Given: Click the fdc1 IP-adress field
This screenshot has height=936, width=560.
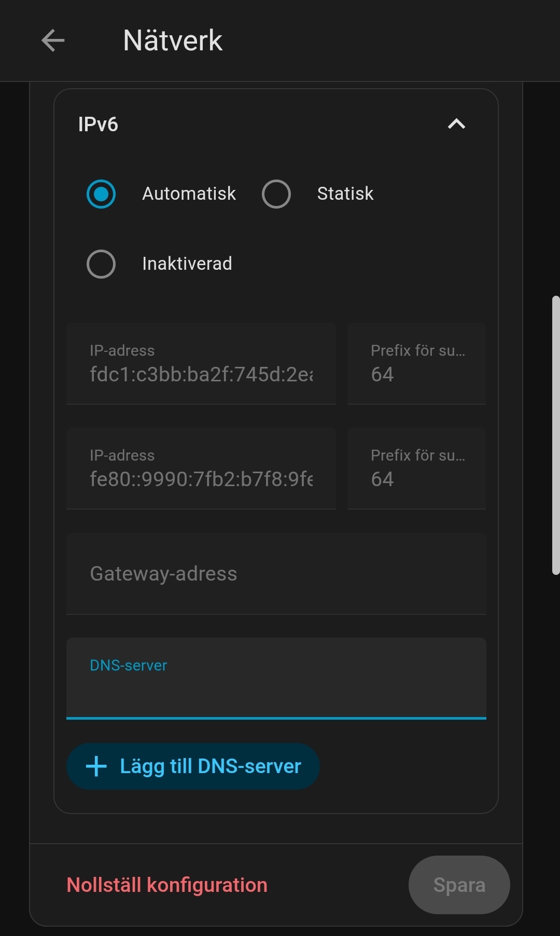Looking at the screenshot, I should point(201,364).
